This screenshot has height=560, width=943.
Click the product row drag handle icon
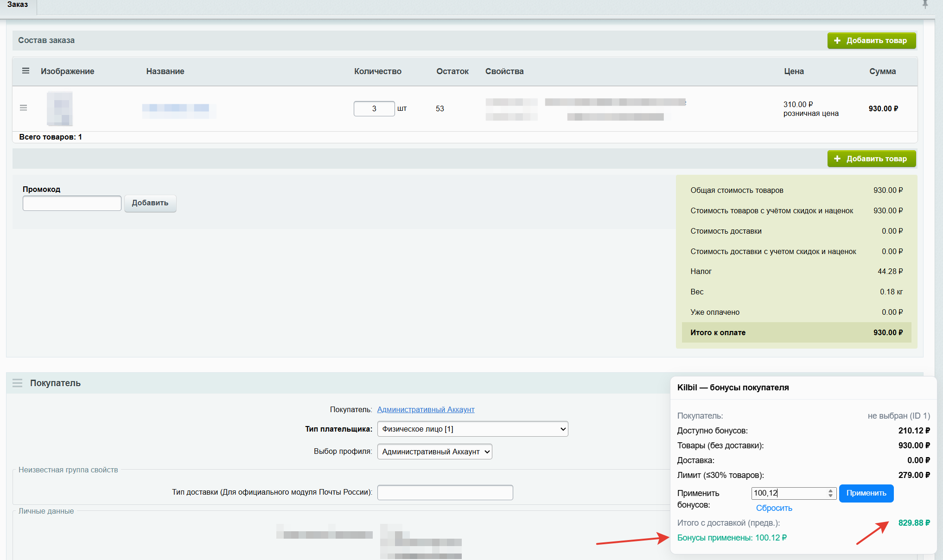click(24, 108)
